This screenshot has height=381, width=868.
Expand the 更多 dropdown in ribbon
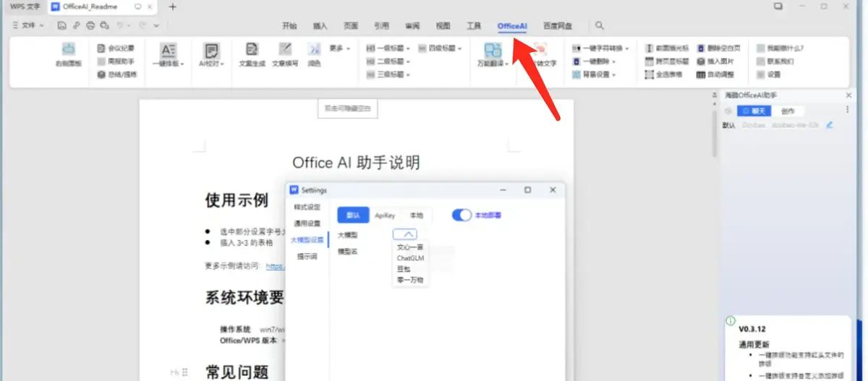349,48
